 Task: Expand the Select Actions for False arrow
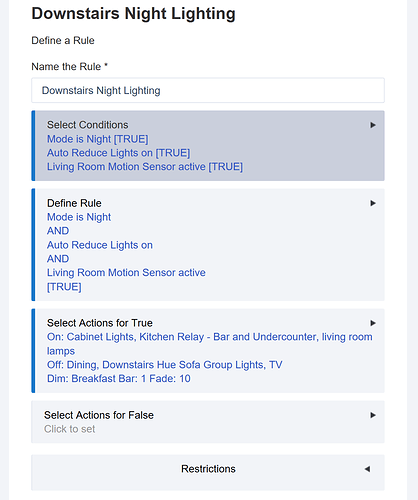pos(373,415)
